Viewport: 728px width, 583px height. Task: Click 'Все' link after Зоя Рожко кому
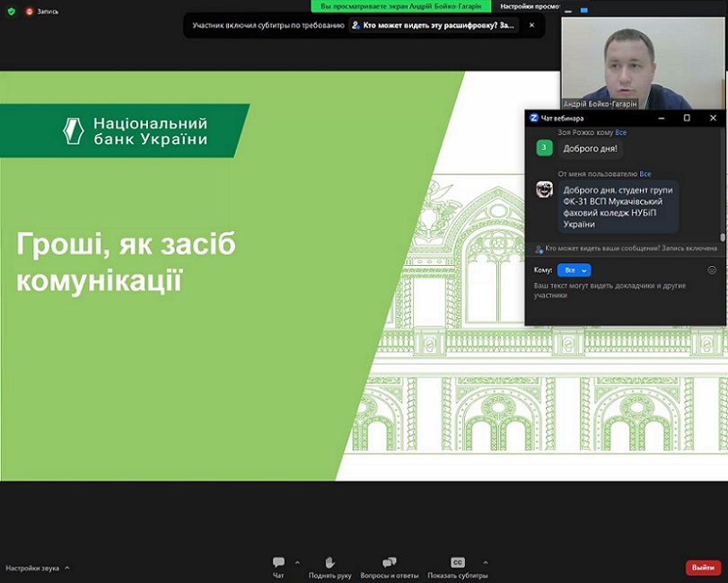621,132
